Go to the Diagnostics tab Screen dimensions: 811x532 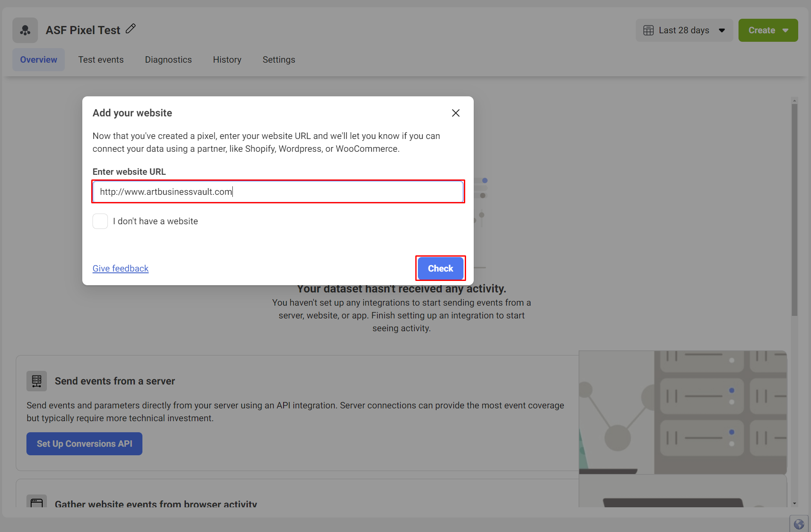[168, 60]
